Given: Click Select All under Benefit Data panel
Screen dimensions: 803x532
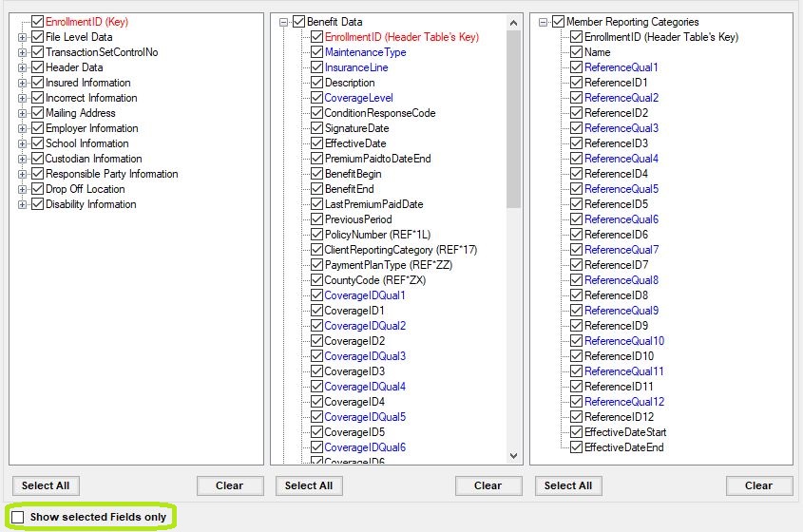Looking at the screenshot, I should click(309, 485).
